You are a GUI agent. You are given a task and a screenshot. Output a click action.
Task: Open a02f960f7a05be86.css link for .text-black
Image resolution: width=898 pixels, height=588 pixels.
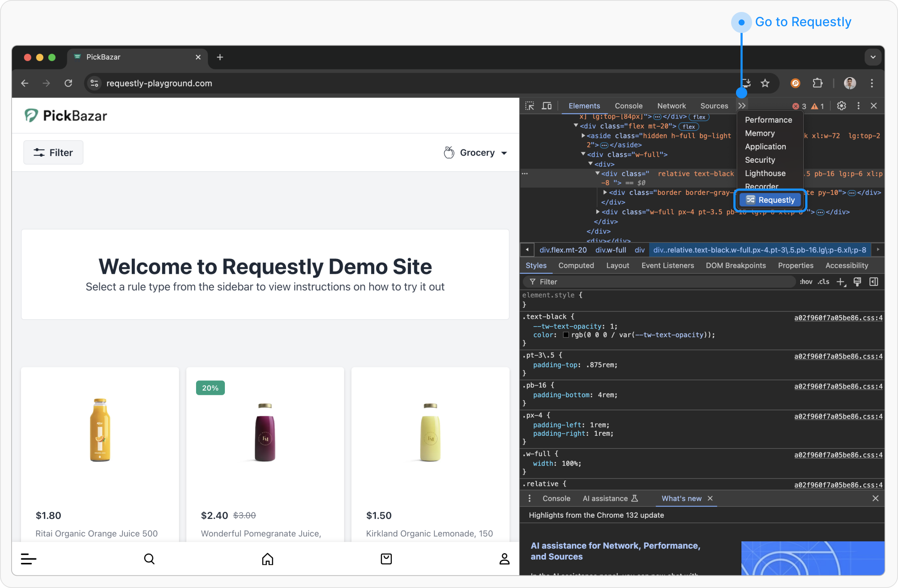pyautogui.click(x=838, y=318)
